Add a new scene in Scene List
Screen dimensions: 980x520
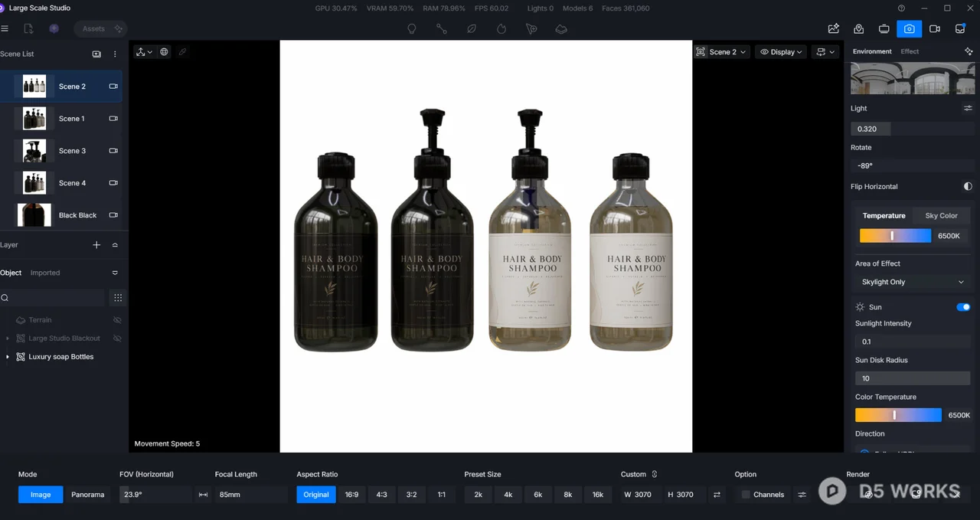click(96, 54)
